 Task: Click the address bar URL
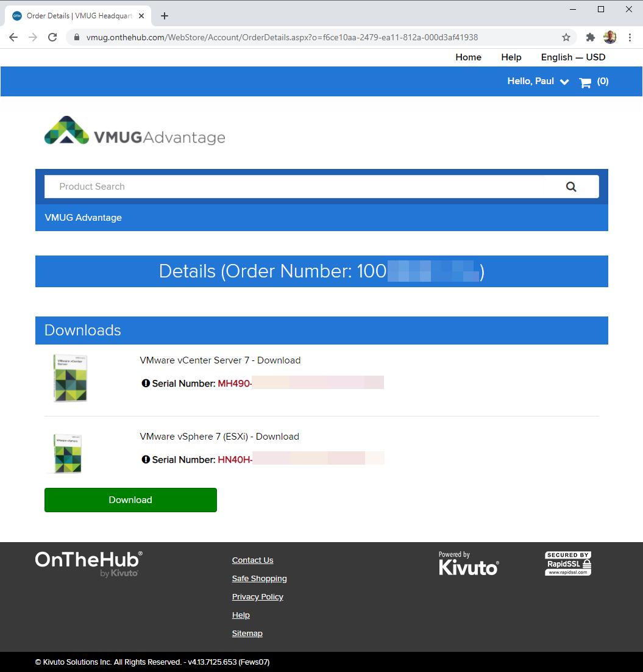point(282,37)
